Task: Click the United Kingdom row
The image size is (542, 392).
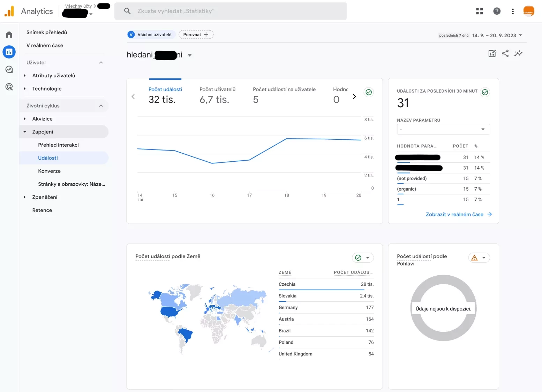Action: tap(326, 354)
